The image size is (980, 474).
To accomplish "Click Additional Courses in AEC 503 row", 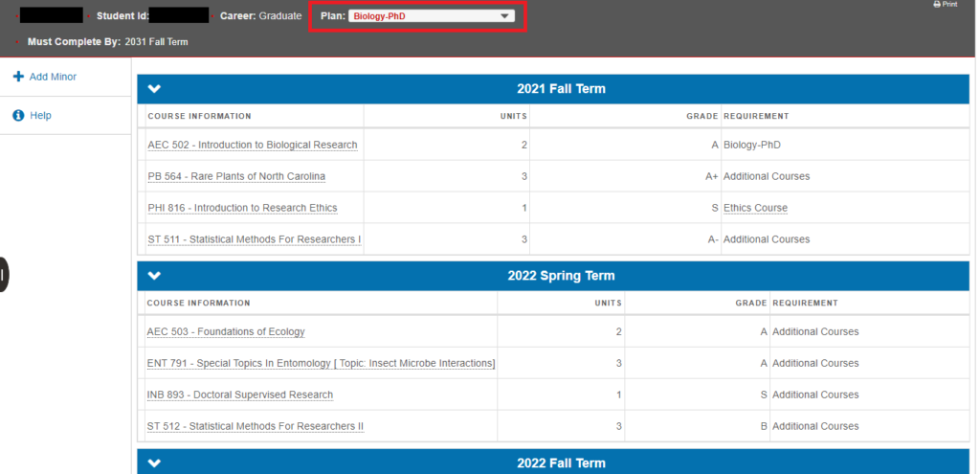I will tap(815, 331).
